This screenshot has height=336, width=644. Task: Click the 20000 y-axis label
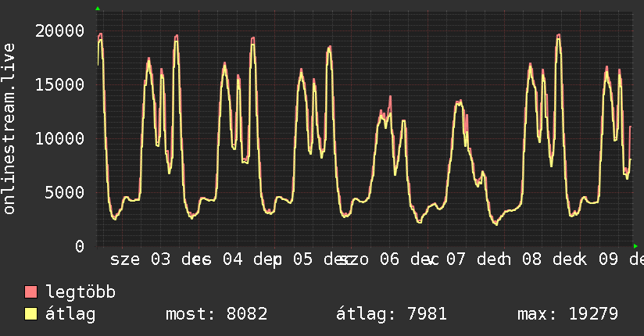tap(59, 30)
